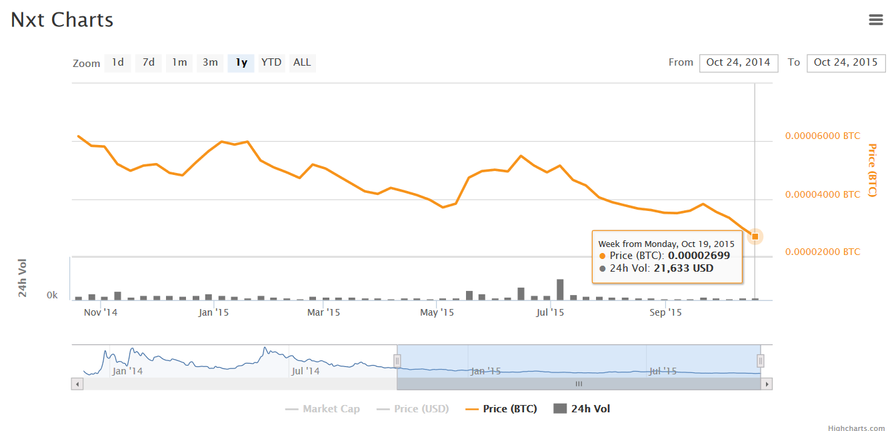894x431 pixels.
Task: Switch zoom to YTD
Action: pyautogui.click(x=271, y=63)
